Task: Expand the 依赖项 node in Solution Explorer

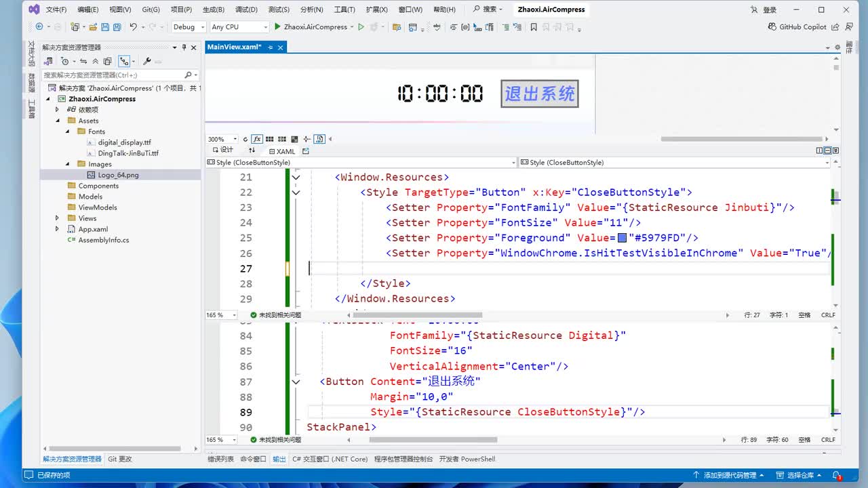Action: (x=58, y=110)
